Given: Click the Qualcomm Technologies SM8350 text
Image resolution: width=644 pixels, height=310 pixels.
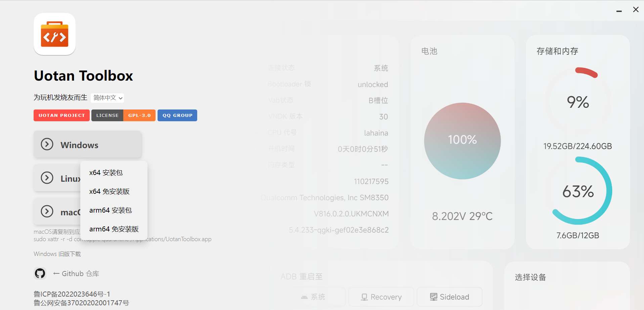Looking at the screenshot, I should coord(325,198).
